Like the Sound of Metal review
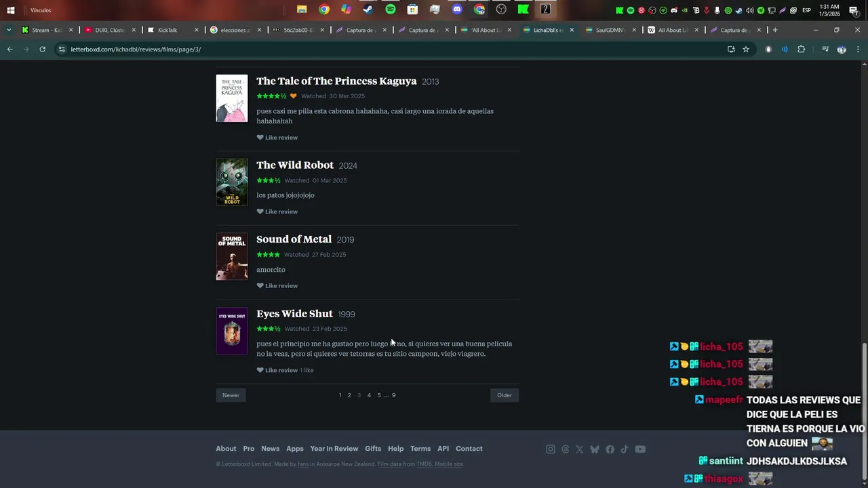This screenshot has width=868, height=488. (x=277, y=286)
